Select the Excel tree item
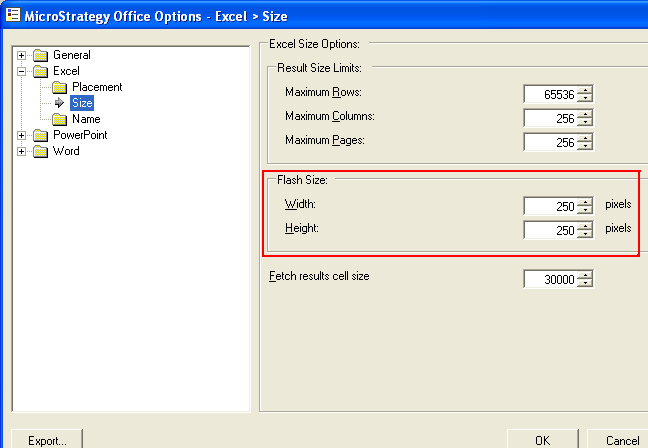The height and width of the screenshot is (448, 648). [x=66, y=71]
